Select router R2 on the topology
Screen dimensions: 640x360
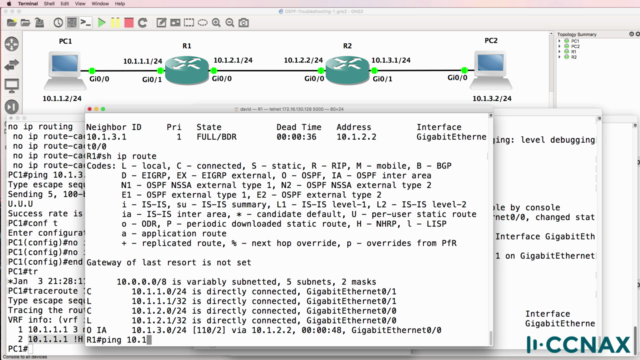(x=347, y=70)
